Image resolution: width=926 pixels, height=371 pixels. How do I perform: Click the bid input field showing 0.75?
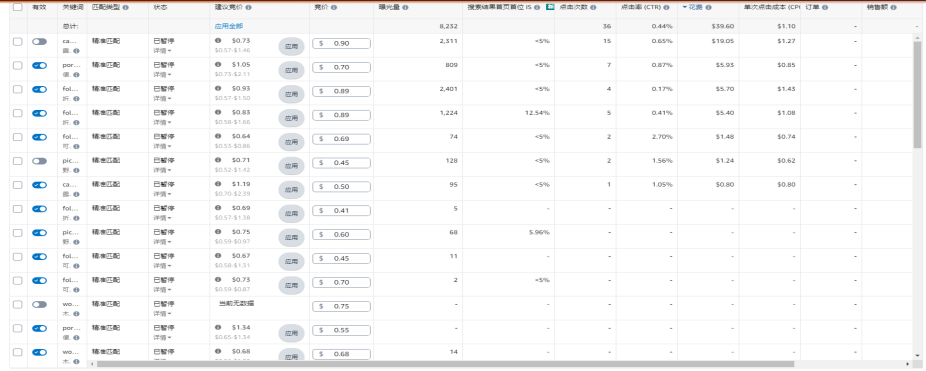tap(341, 306)
